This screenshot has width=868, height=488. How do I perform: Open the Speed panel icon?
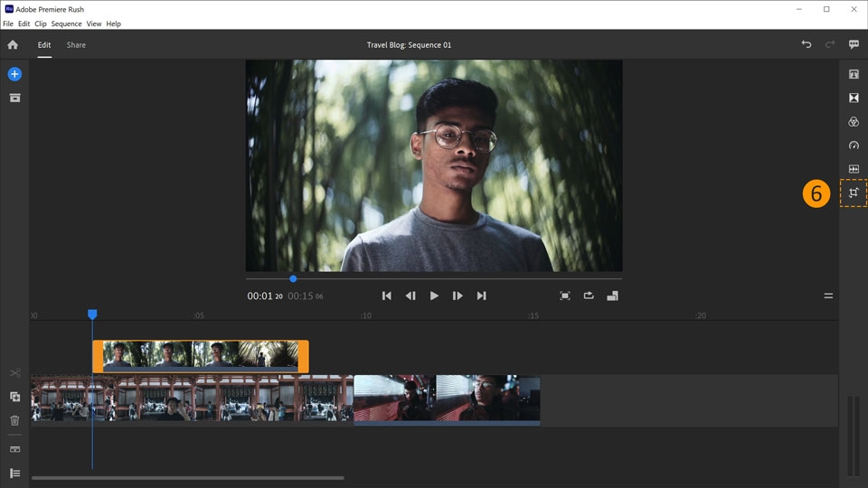coord(854,145)
